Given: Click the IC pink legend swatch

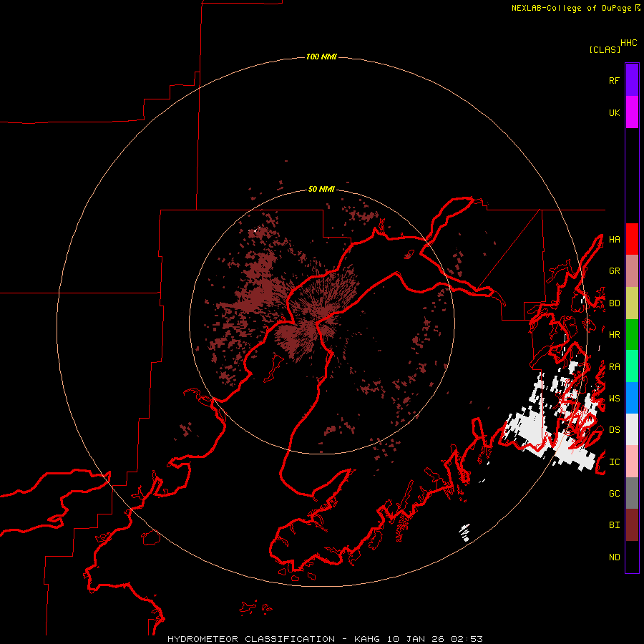Looking at the screenshot, I should click(x=632, y=462).
